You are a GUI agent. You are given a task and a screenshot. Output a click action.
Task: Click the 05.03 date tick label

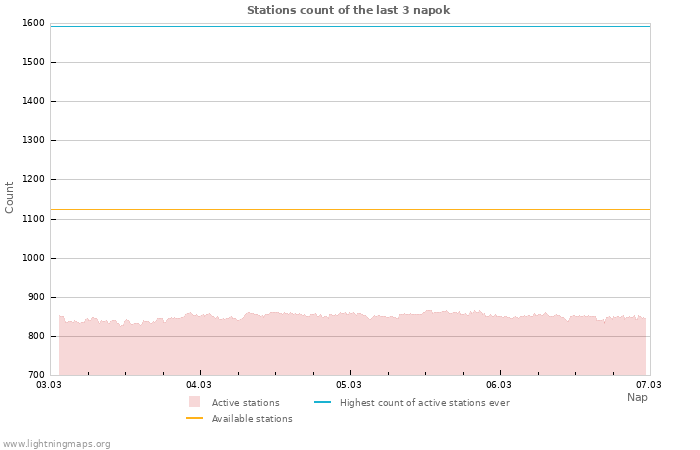pos(349,384)
